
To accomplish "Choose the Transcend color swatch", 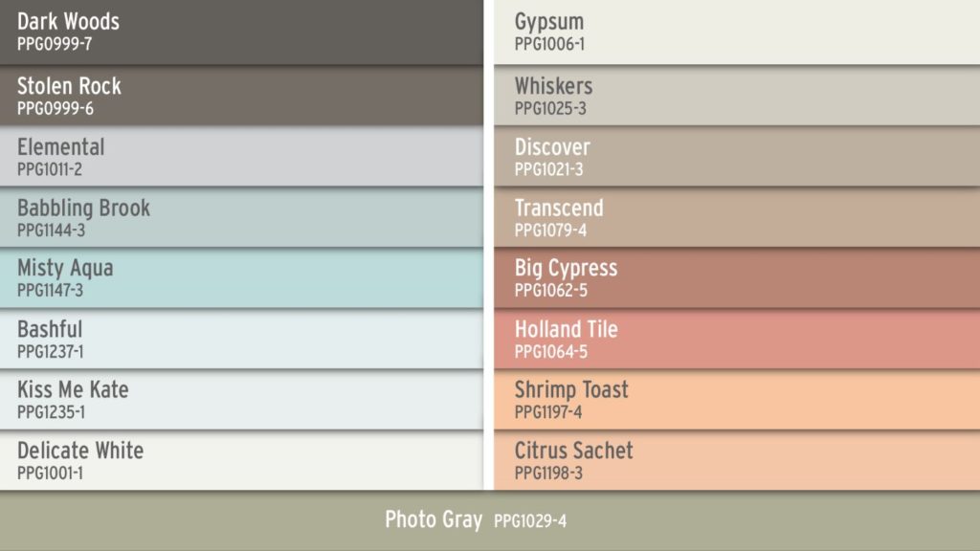I will pos(737,217).
